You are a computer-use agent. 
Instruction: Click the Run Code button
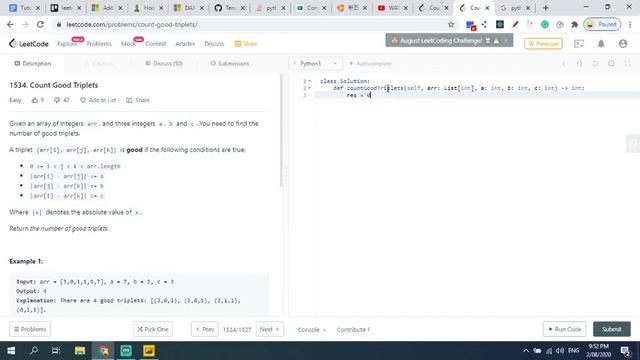564,329
